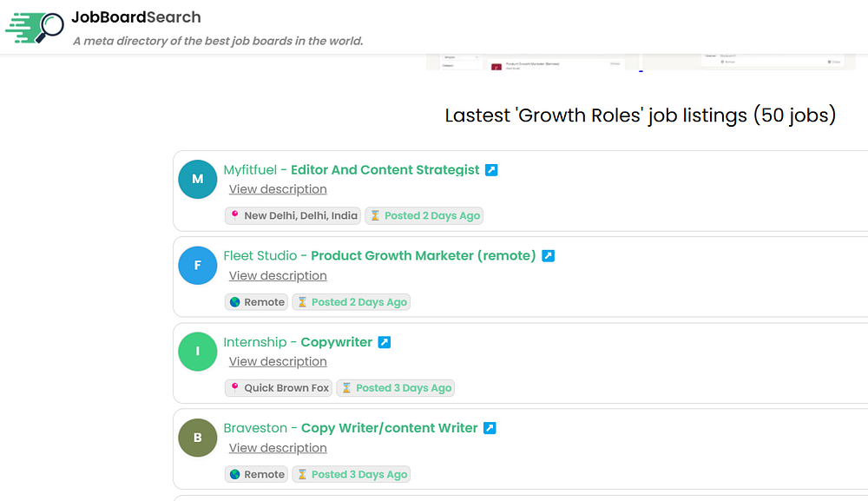This screenshot has width=868, height=501.
Task: Open external link icon for Editor And Content Strategist
Action: click(491, 170)
